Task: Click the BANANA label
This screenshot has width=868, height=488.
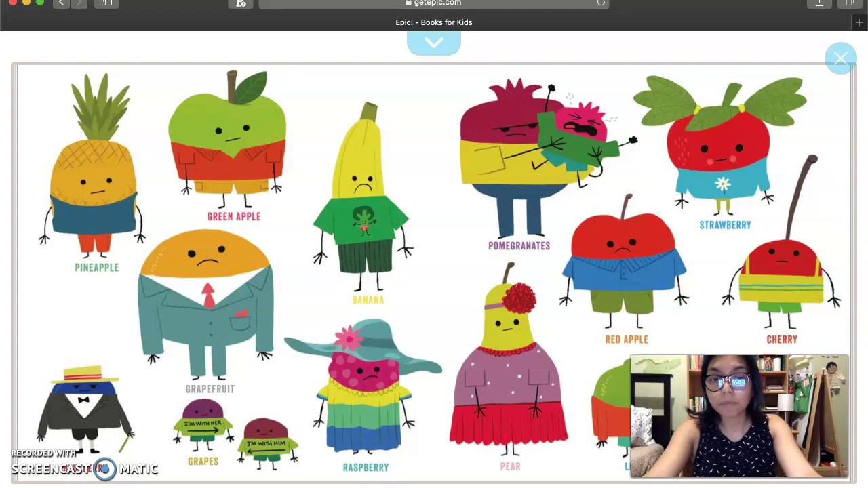Action: click(368, 300)
